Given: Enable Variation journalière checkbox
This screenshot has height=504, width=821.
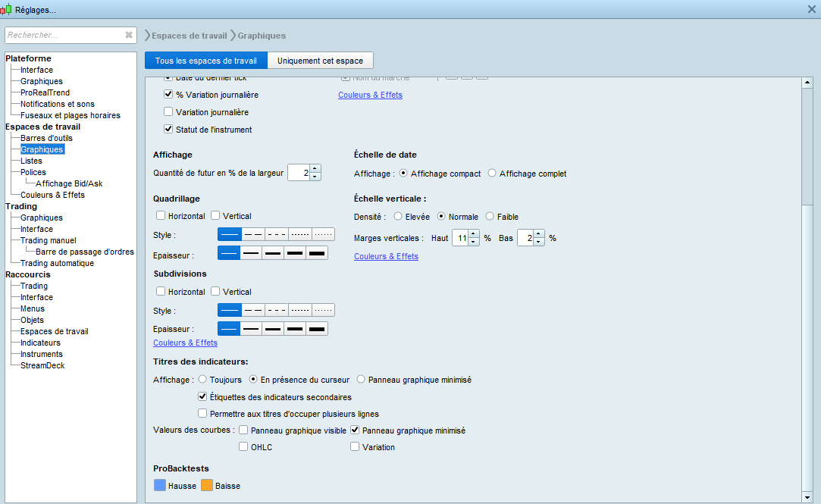Looking at the screenshot, I should [168, 111].
